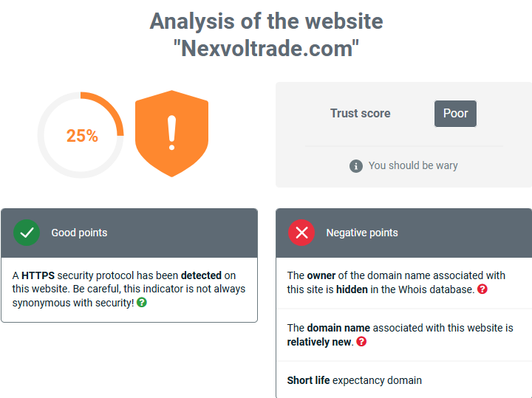Viewport: 532px width, 398px height.
Task: Click the red help icon beside relatively new
Action: pos(361,342)
